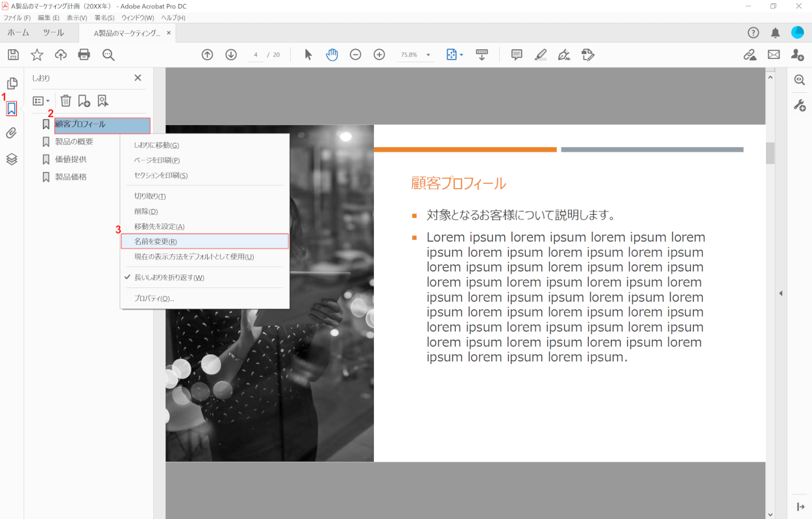Toggle 長いしおりを折り返す checked option

click(169, 278)
